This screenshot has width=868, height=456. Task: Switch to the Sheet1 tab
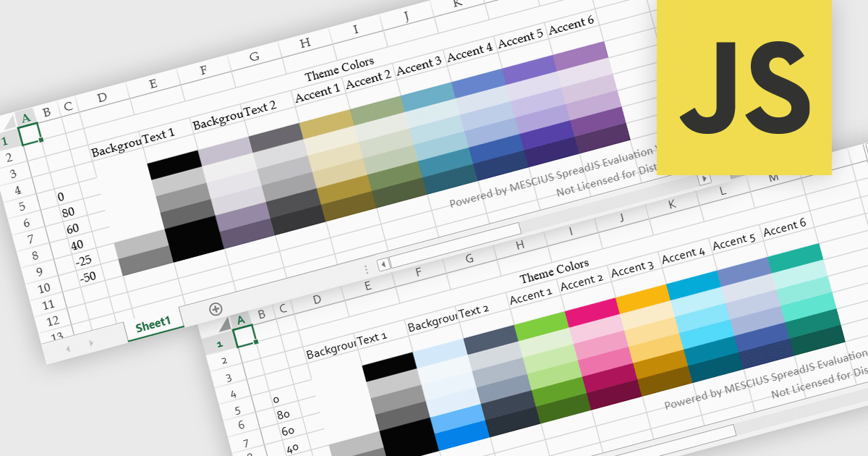point(153,324)
